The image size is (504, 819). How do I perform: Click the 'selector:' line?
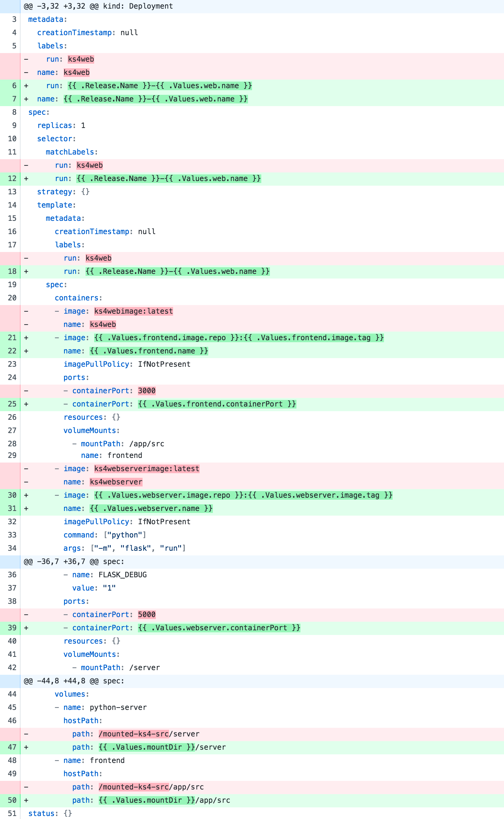262,139
